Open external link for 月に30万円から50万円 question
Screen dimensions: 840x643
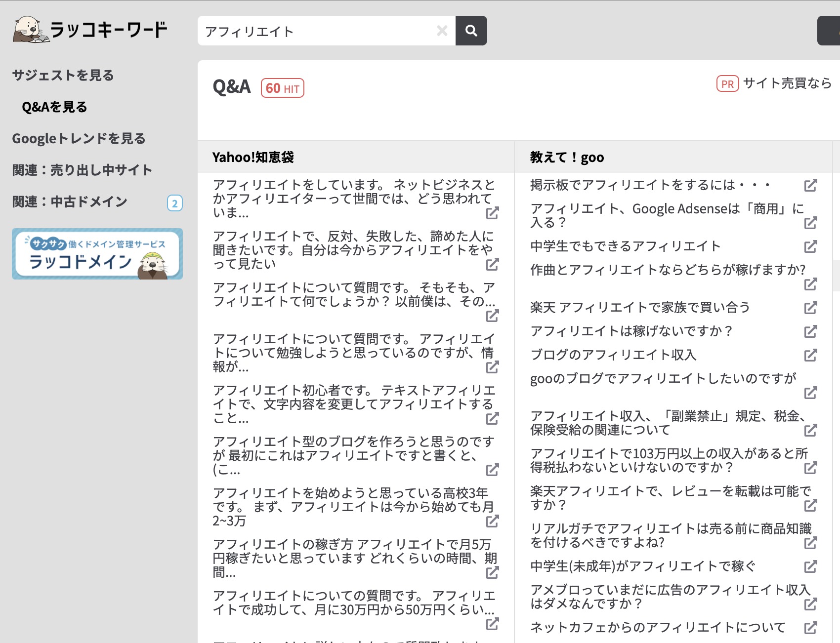492,624
